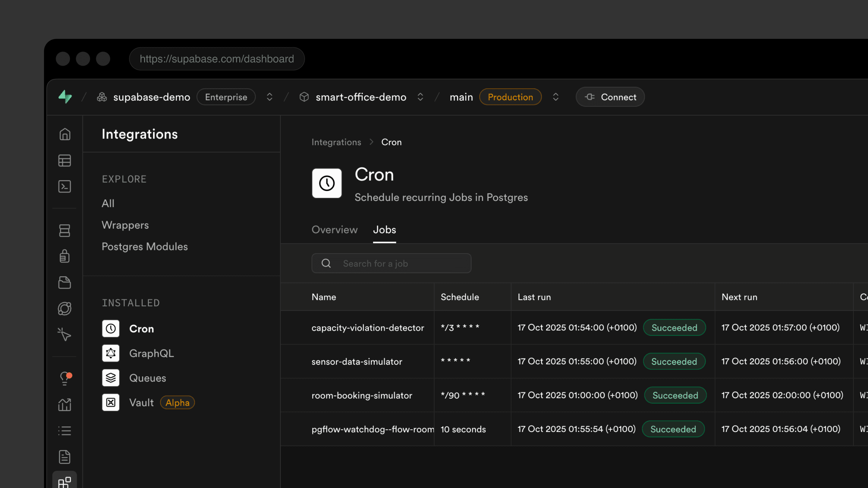Select the Jobs tab
The image size is (868, 488).
[385, 230]
